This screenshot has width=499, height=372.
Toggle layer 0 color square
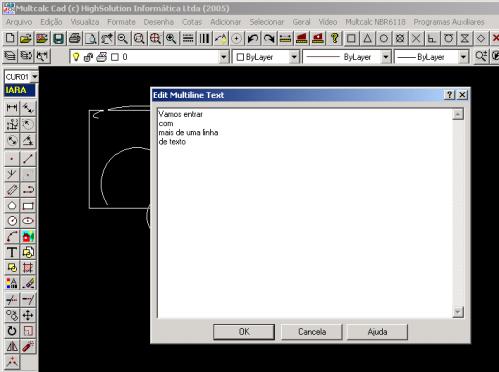(x=115, y=57)
